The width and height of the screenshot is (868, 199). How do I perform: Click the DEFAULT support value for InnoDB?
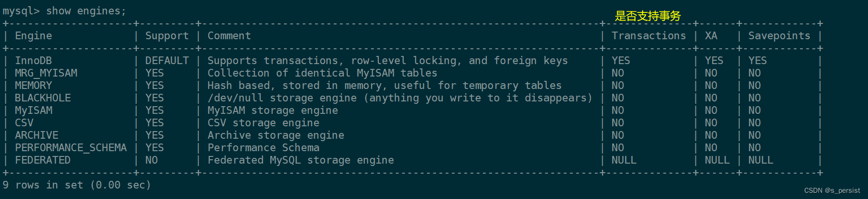click(x=167, y=61)
